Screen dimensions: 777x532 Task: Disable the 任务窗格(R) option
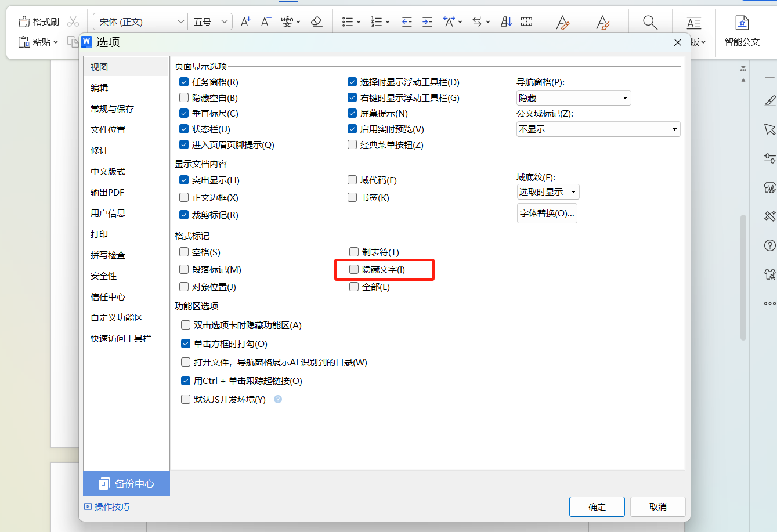pos(185,82)
